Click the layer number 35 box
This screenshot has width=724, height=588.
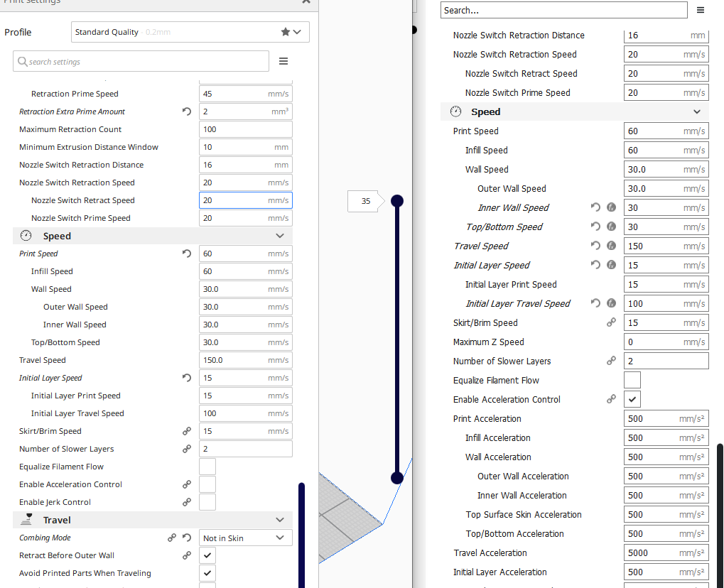point(366,201)
